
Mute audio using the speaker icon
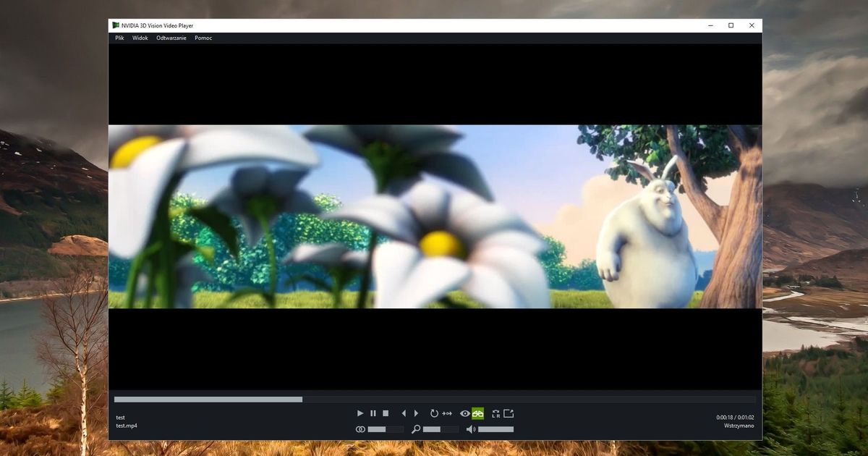click(470, 428)
